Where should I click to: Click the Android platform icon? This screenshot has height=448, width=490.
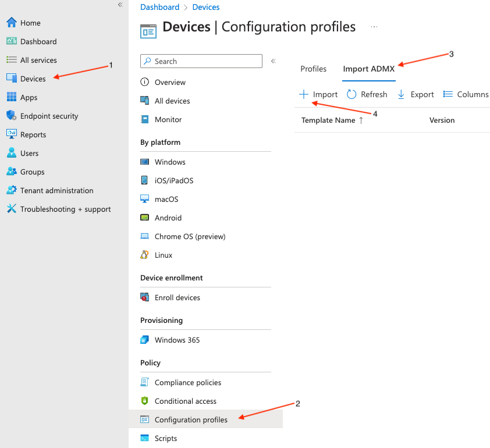click(x=144, y=218)
